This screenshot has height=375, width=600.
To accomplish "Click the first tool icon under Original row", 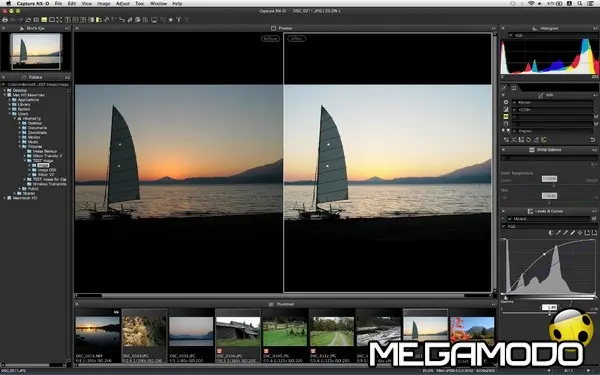I will (x=506, y=140).
